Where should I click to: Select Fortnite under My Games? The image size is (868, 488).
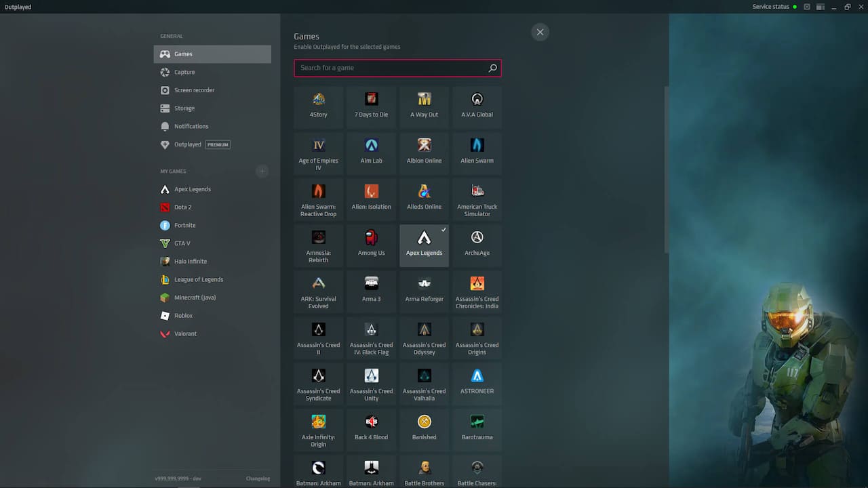pos(212,226)
